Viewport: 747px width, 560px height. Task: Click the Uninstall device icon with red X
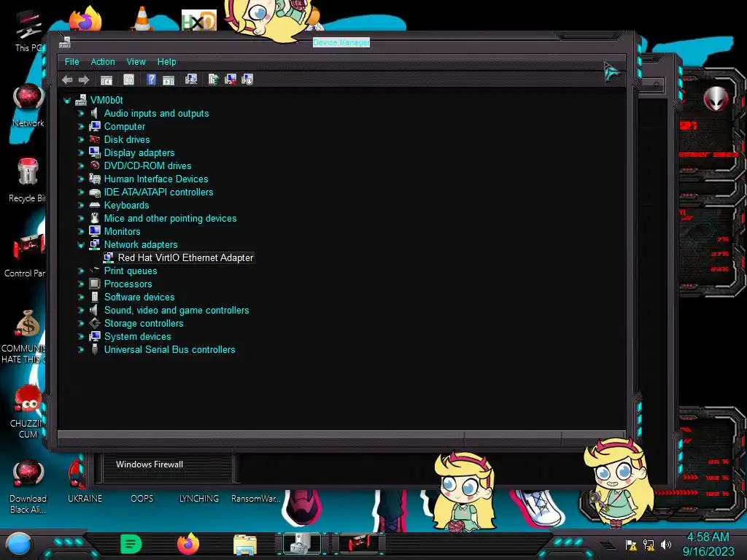pos(231,79)
